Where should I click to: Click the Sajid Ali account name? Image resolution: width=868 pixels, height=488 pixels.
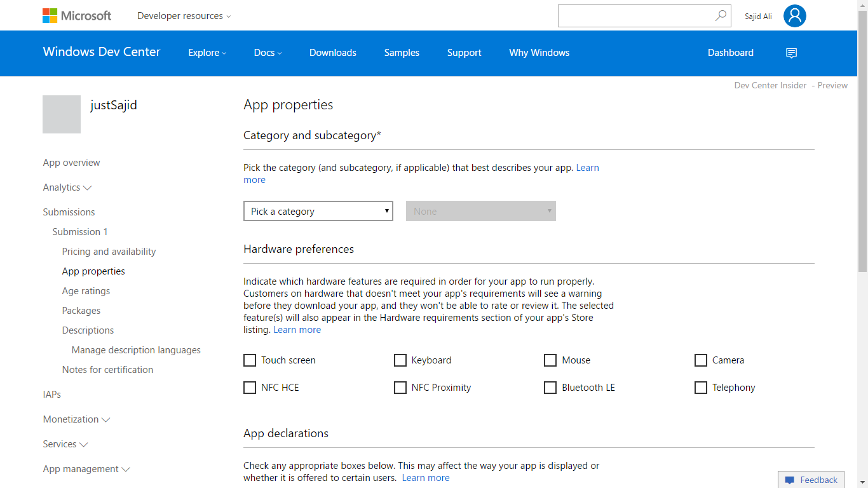758,17
